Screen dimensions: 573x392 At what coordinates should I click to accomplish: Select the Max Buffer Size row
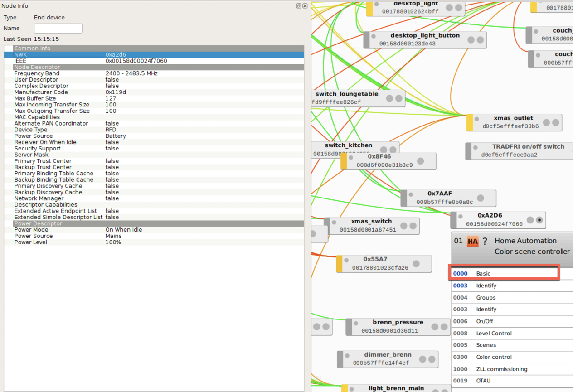coord(154,98)
